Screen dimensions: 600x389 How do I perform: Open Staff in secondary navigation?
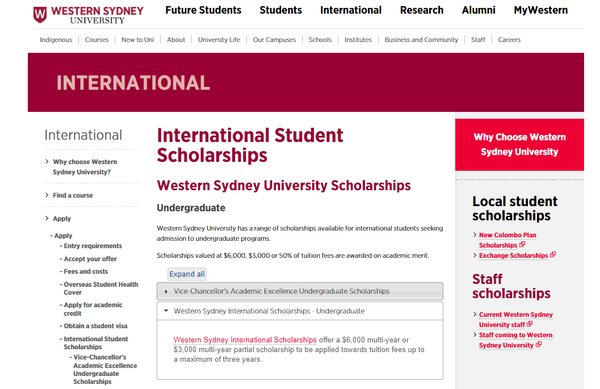[x=478, y=40]
